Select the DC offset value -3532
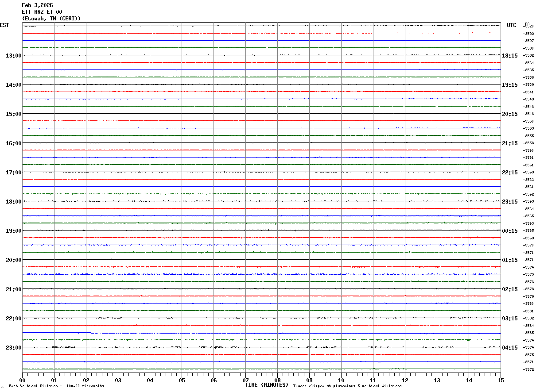Screen dimensions: 536x392 [x=528, y=55]
